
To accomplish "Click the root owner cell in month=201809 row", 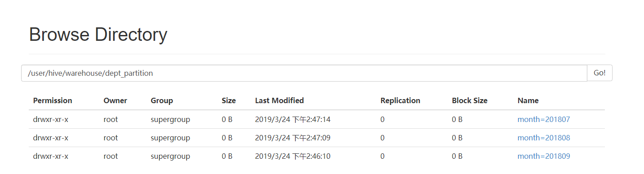I will point(111,156).
